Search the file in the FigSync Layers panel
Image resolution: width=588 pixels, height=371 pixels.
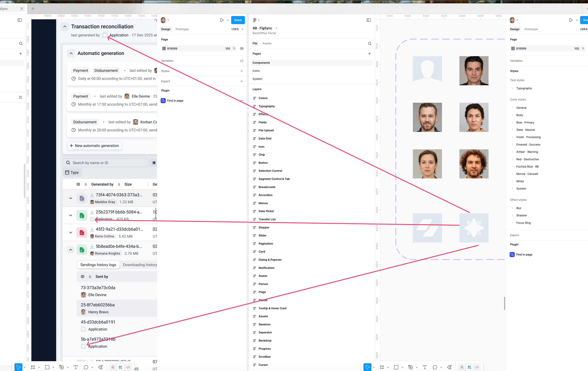pos(370,43)
